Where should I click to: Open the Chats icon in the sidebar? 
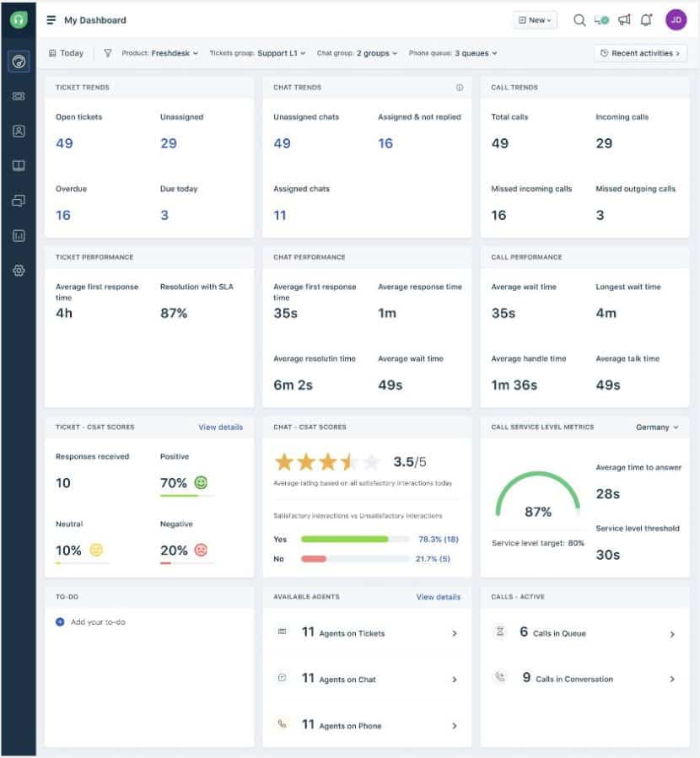click(x=18, y=201)
